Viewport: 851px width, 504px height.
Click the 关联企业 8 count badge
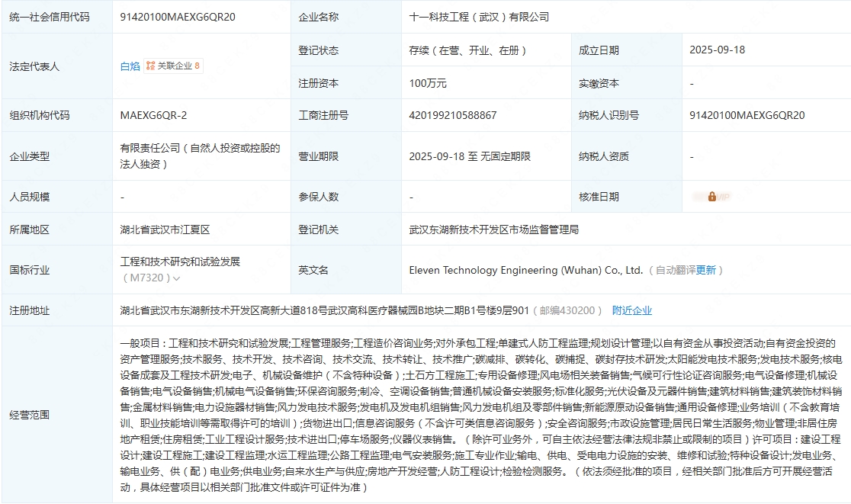click(x=197, y=66)
